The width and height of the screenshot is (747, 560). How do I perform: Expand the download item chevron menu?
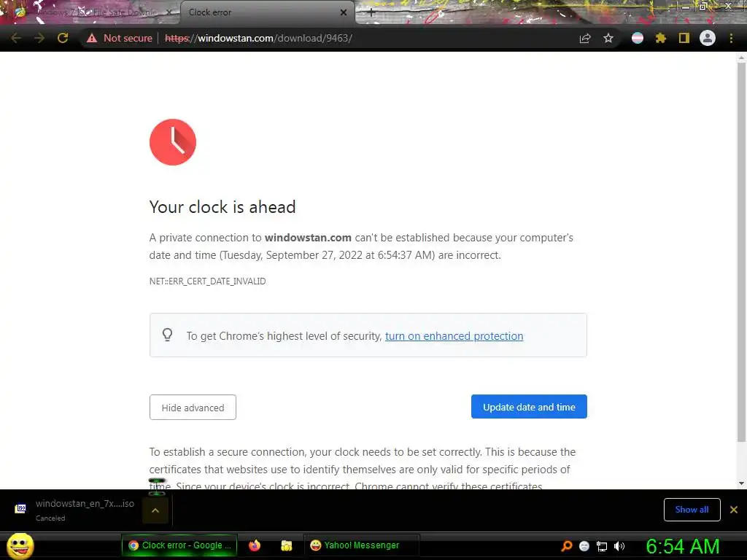pyautogui.click(x=155, y=510)
